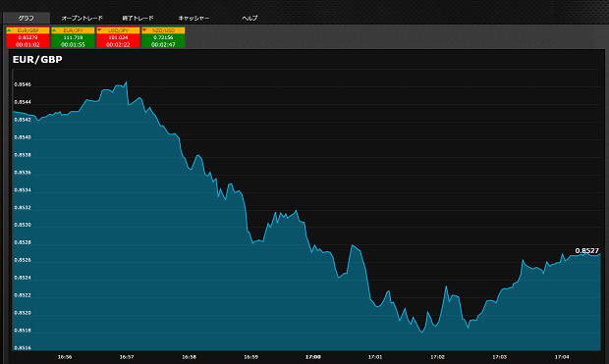Open the オープントレード tab
Viewport: 609px width, 364px height.
(82, 18)
